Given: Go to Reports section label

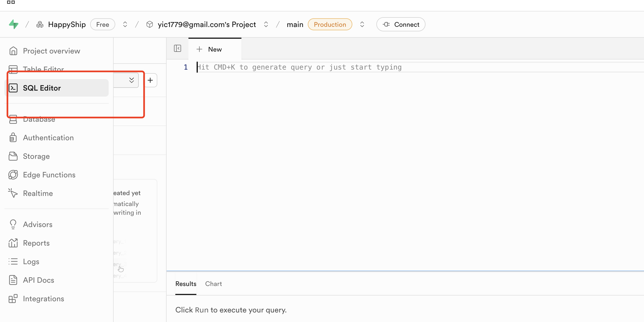Looking at the screenshot, I should (36, 243).
